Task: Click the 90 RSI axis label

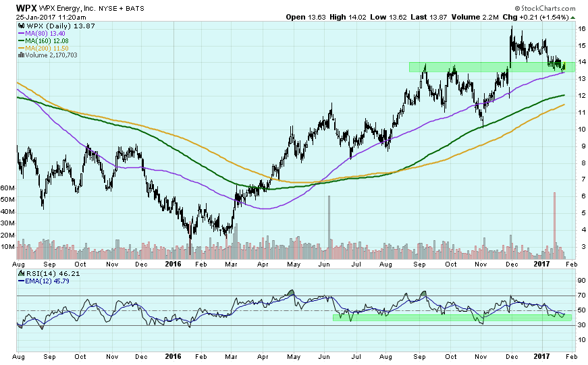Action: point(582,280)
